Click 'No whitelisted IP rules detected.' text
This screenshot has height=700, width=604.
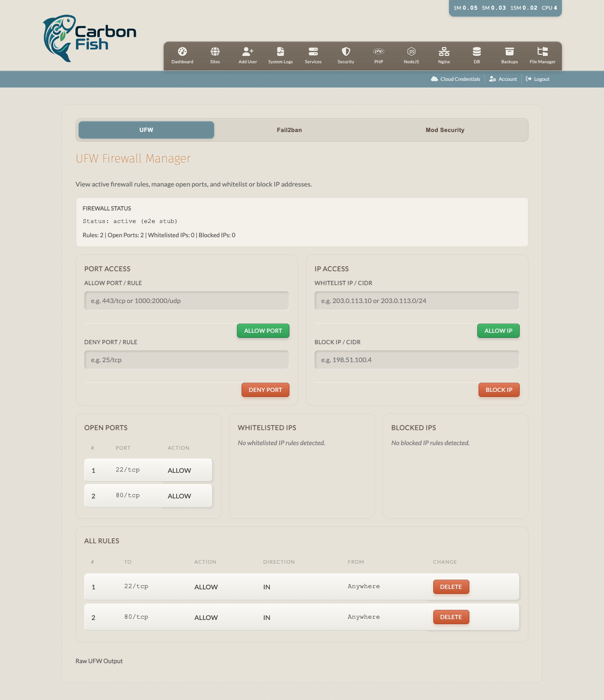coord(281,443)
